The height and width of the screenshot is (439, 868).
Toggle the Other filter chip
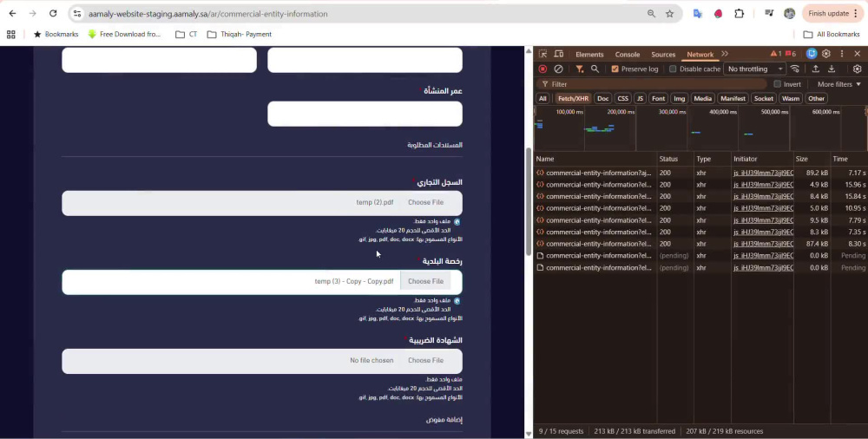pos(816,99)
